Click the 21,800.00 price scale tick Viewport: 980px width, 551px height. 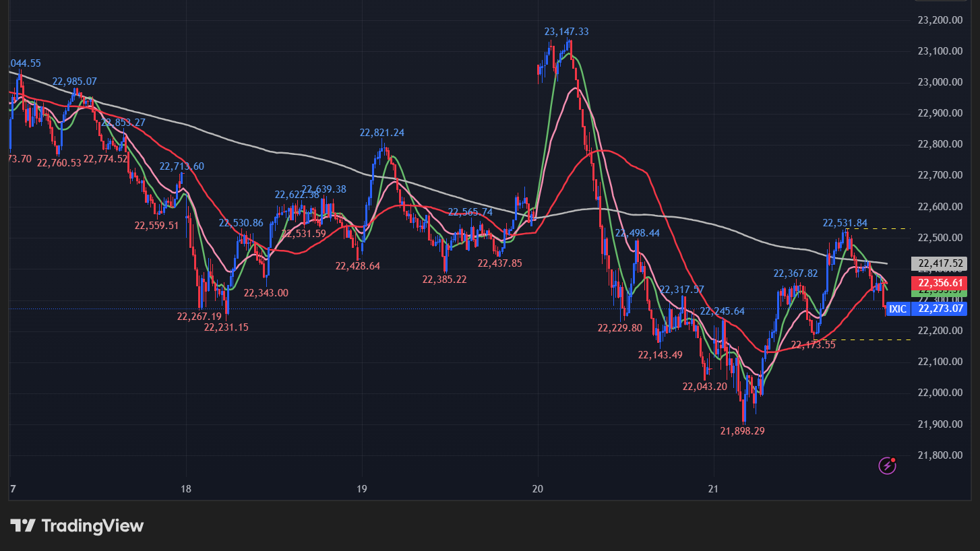tap(940, 455)
